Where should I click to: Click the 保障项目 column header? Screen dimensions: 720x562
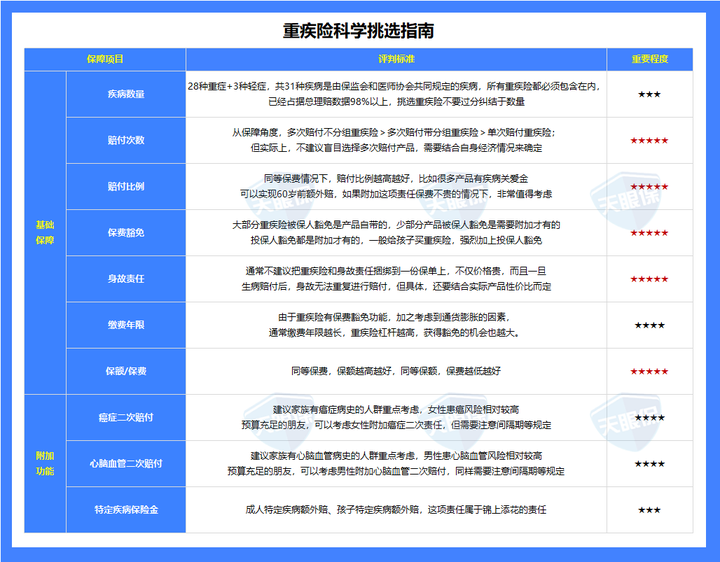click(105, 59)
